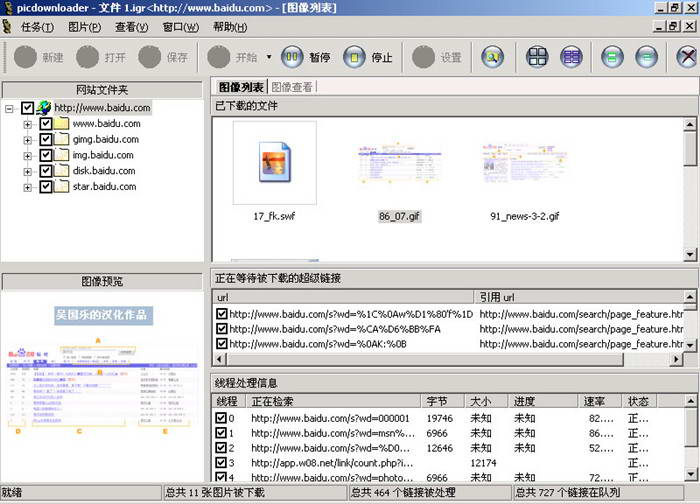Click the Start (开始) toolbar icon
This screenshot has width=700, height=504.
pyautogui.click(x=219, y=57)
